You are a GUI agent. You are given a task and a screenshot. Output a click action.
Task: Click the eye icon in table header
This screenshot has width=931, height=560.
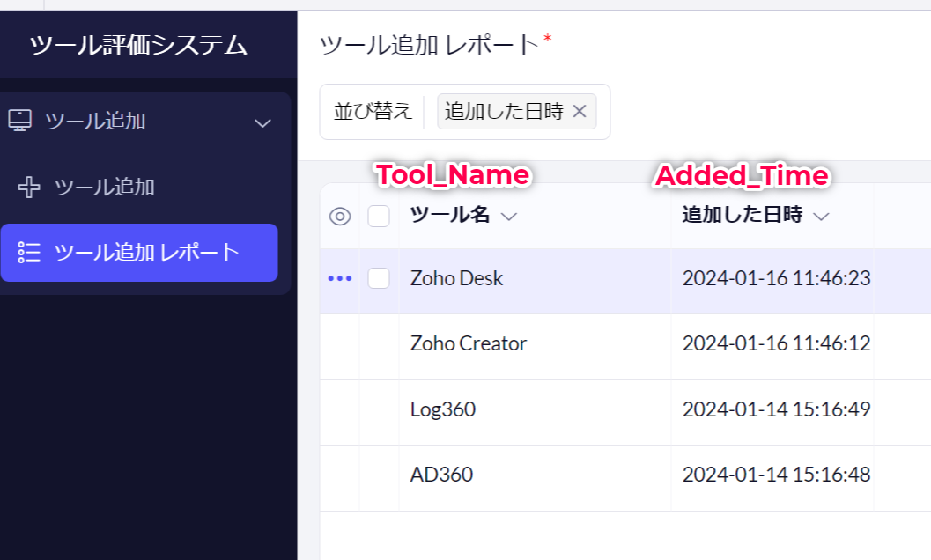[340, 217]
